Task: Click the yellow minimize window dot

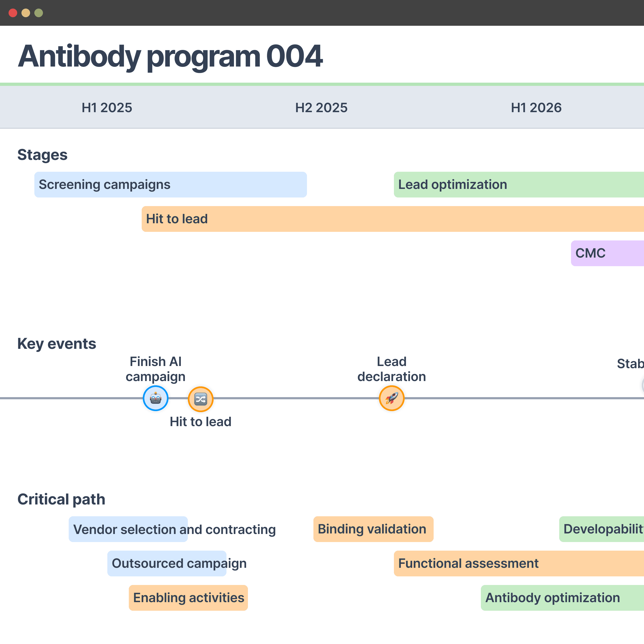Action: click(x=26, y=13)
